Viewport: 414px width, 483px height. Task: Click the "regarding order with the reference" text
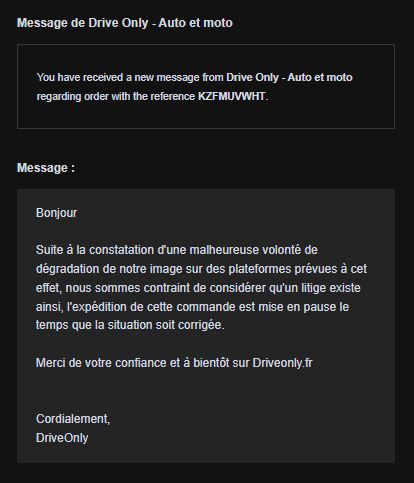[116, 97]
